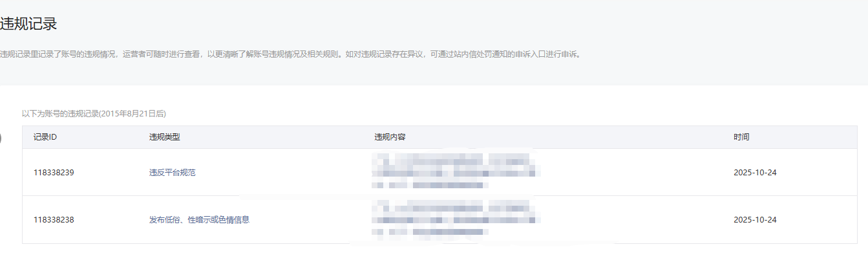868x262 pixels.
Task: Select record ID 118338238
Action: coord(54,220)
